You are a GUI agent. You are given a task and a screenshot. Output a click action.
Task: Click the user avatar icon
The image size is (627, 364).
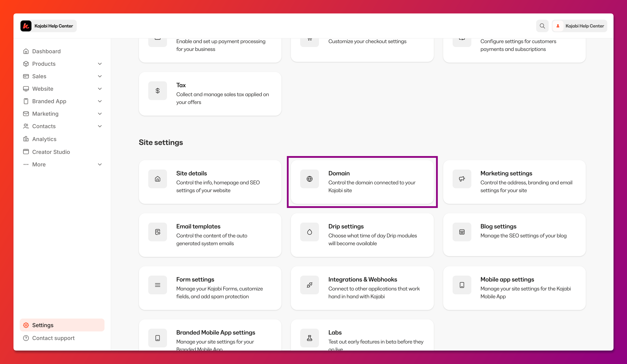coord(558,26)
